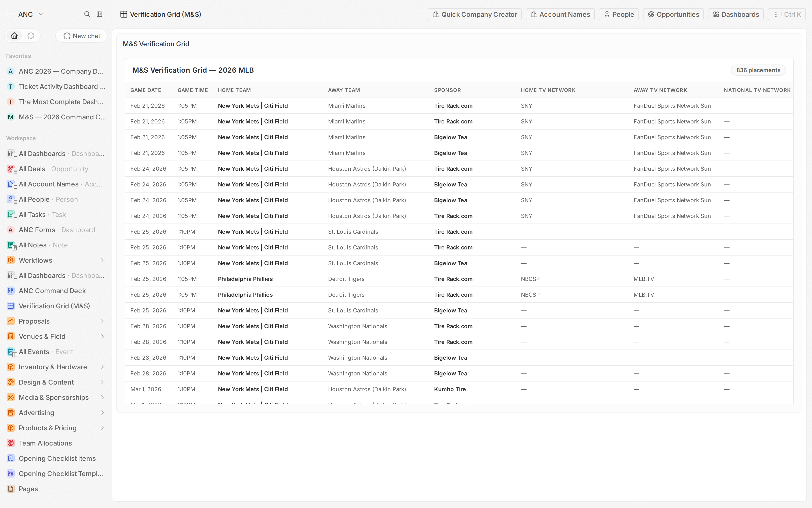Click the AWAY TEAM column header
Viewport: 812px width, 508px height.
(x=344, y=90)
